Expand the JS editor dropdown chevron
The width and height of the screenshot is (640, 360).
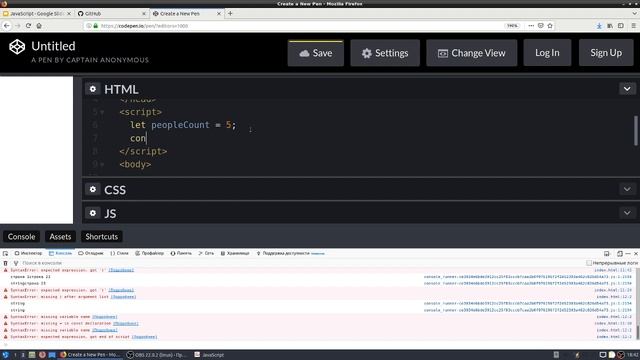point(627,213)
